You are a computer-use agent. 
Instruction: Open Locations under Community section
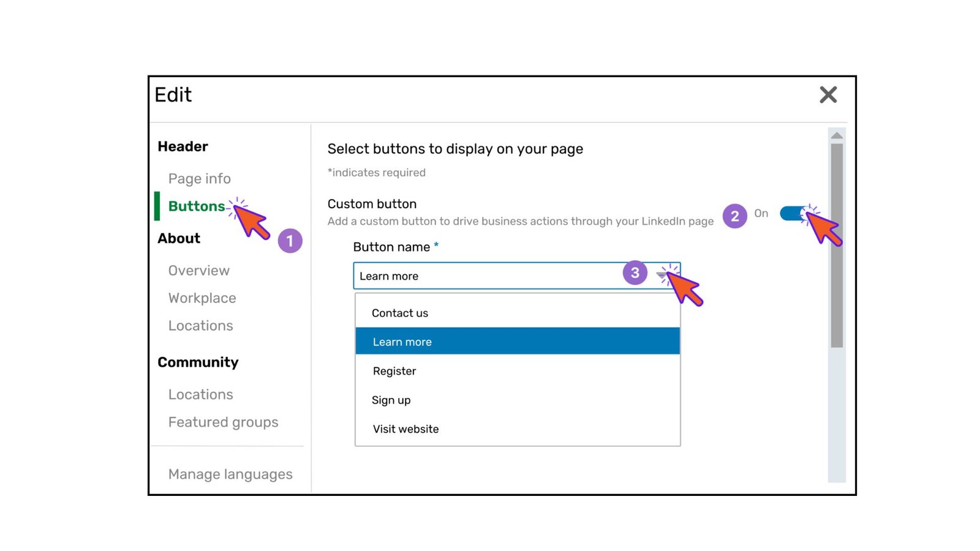click(x=201, y=395)
